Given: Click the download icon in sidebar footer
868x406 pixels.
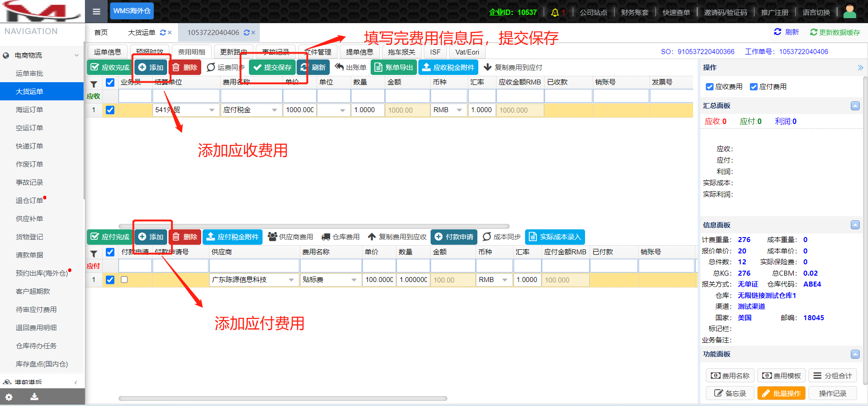Looking at the screenshot, I should (34, 397).
